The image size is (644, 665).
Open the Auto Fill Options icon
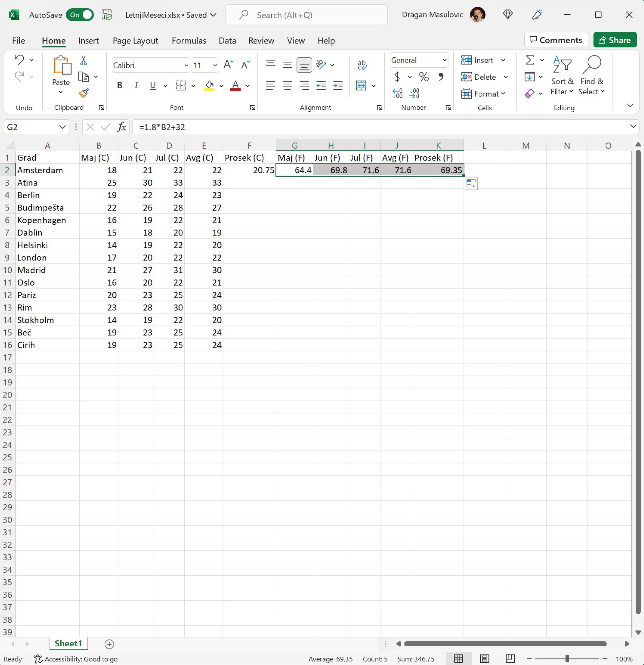(x=471, y=184)
